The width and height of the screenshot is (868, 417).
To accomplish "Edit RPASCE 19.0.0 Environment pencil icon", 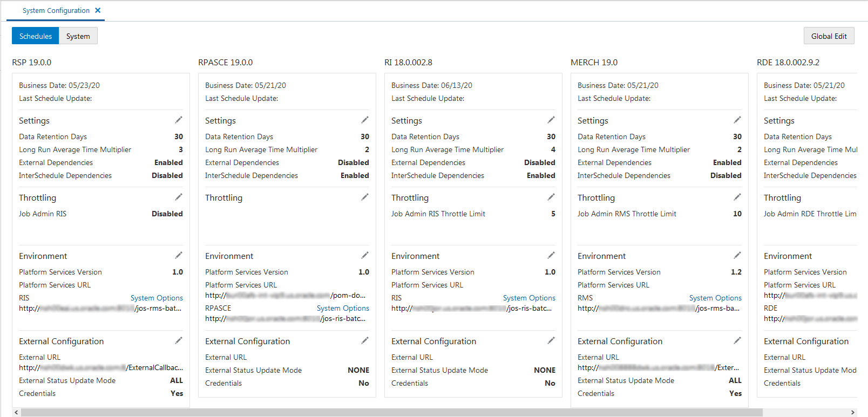I will pyautogui.click(x=365, y=255).
